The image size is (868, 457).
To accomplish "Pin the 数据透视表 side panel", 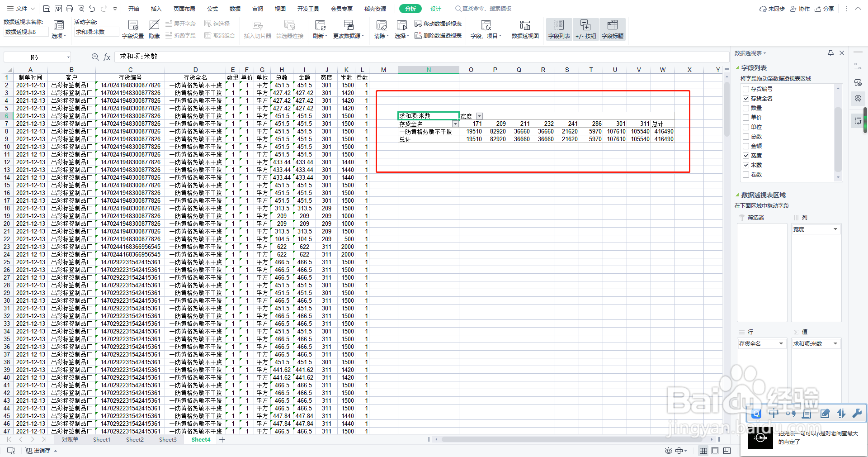I will [830, 53].
